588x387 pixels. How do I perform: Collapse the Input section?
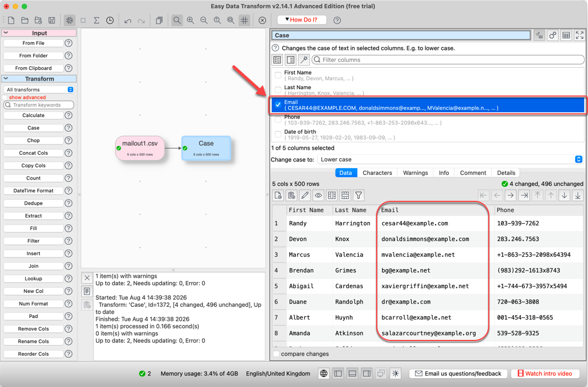[6, 33]
